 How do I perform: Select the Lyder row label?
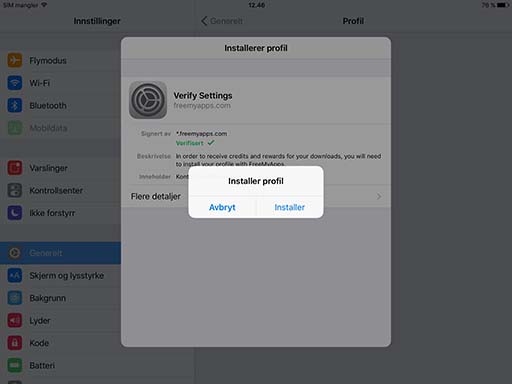point(40,321)
